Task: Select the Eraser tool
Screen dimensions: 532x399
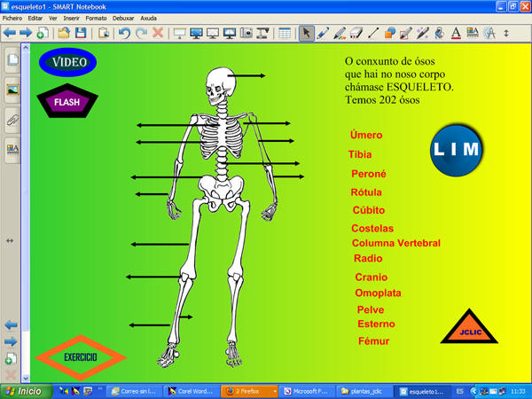Action: pos(356,34)
